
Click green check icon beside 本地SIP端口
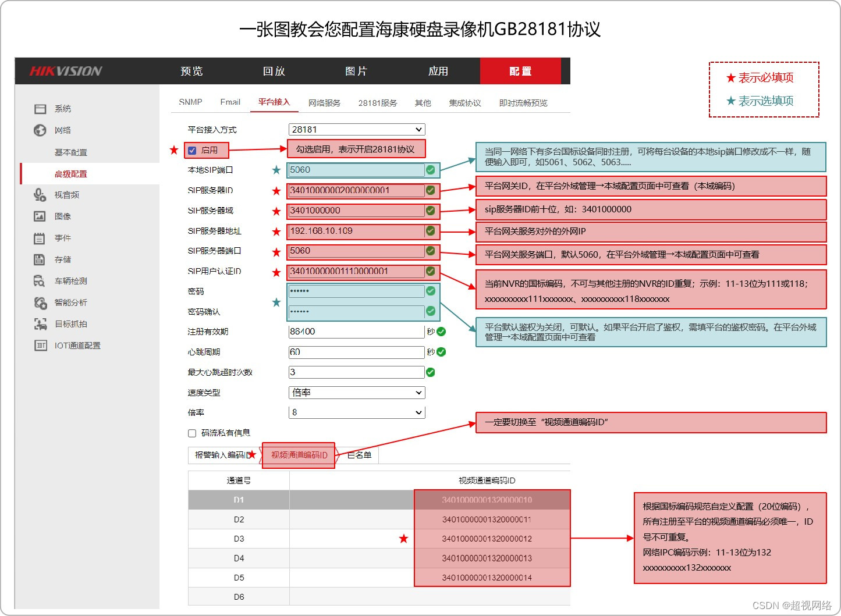click(430, 170)
